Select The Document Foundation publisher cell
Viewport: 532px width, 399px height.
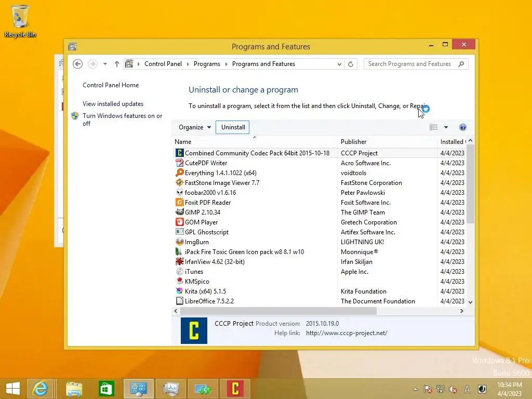(378, 301)
